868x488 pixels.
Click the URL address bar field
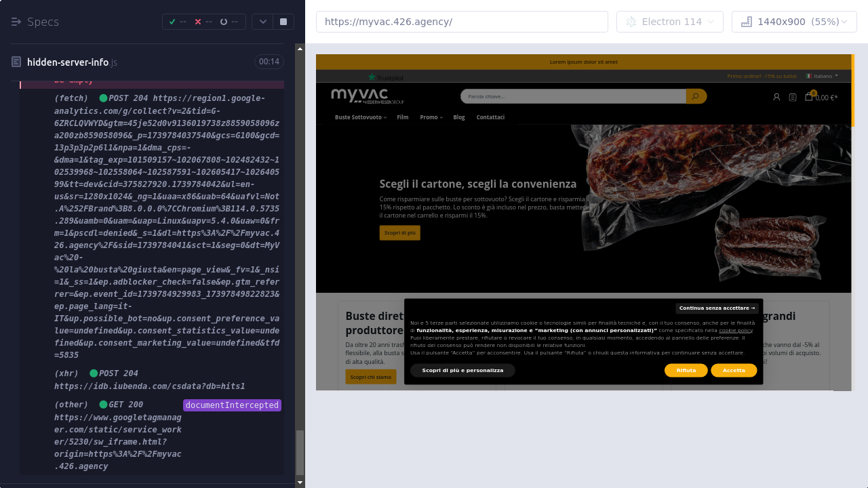pos(462,22)
